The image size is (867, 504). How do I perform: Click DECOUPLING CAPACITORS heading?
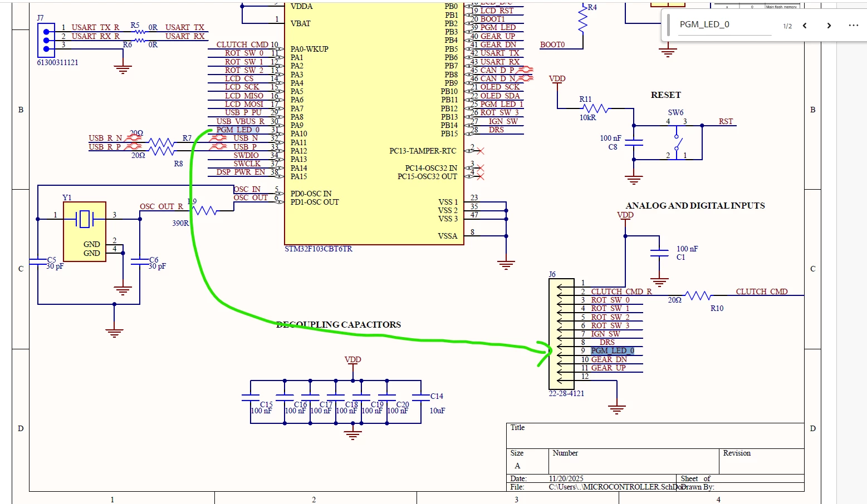[x=339, y=325]
